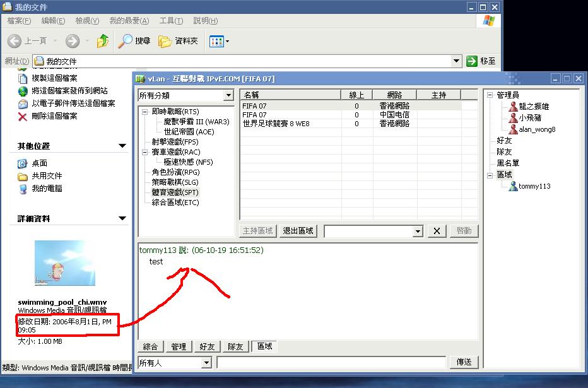This screenshot has width=588, height=388.
Task: Click 複製這個檔案 task link
Action: tap(54, 78)
